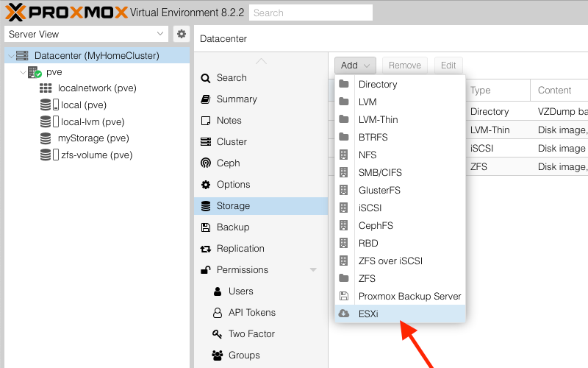Click the up arrow above Search menu
Screen dimensions: 588x368
[x=261, y=61]
